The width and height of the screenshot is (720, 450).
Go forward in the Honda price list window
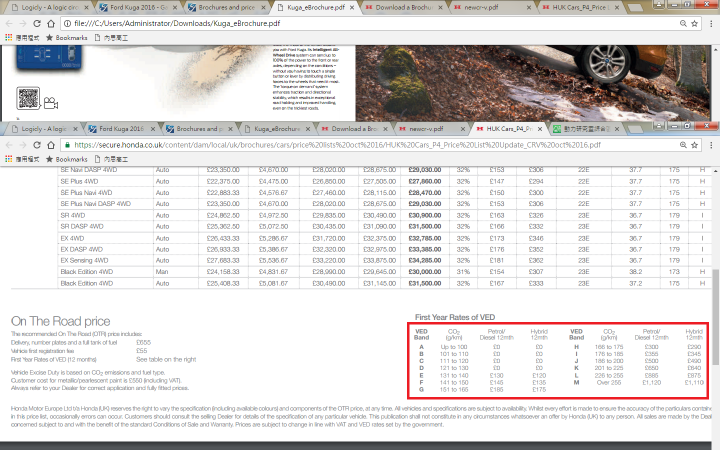(x=22, y=145)
